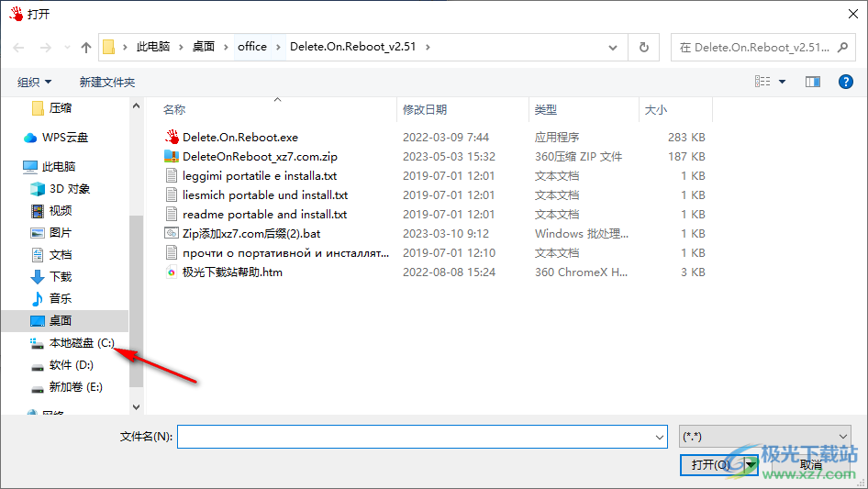This screenshot has width=868, height=489.
Task: Go forward with the right arrow
Action: click(45, 48)
